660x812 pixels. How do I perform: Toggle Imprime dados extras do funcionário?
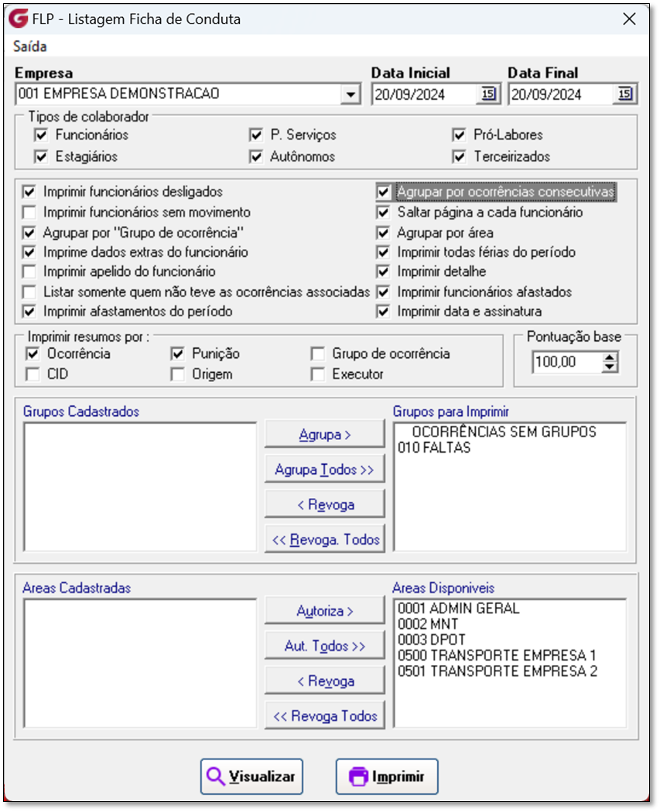29,252
